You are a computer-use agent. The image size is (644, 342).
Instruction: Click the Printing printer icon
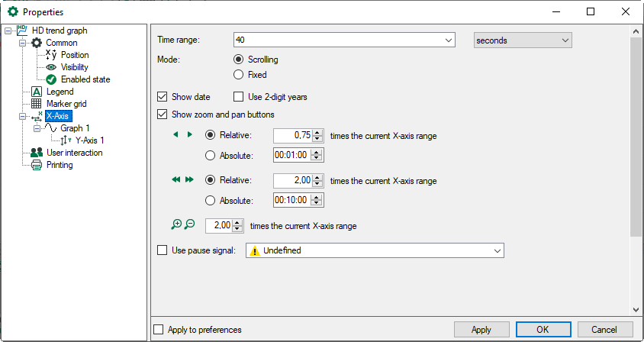tap(36, 165)
